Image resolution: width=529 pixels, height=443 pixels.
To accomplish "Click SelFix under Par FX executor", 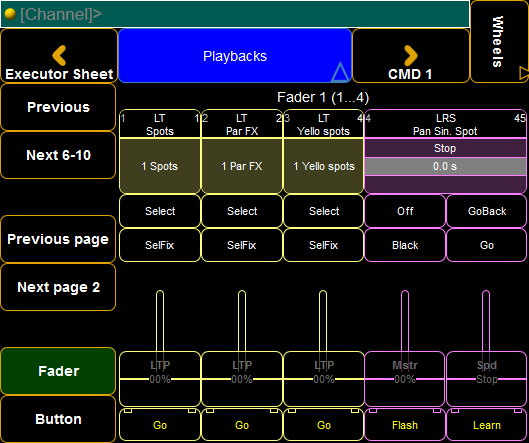I will point(242,245).
